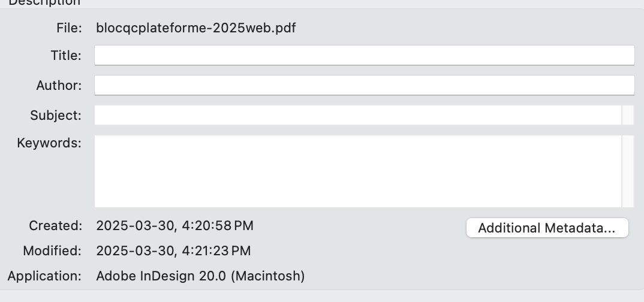Click the Subject field scrollbar
The width and height of the screenshot is (644, 302).
point(628,115)
